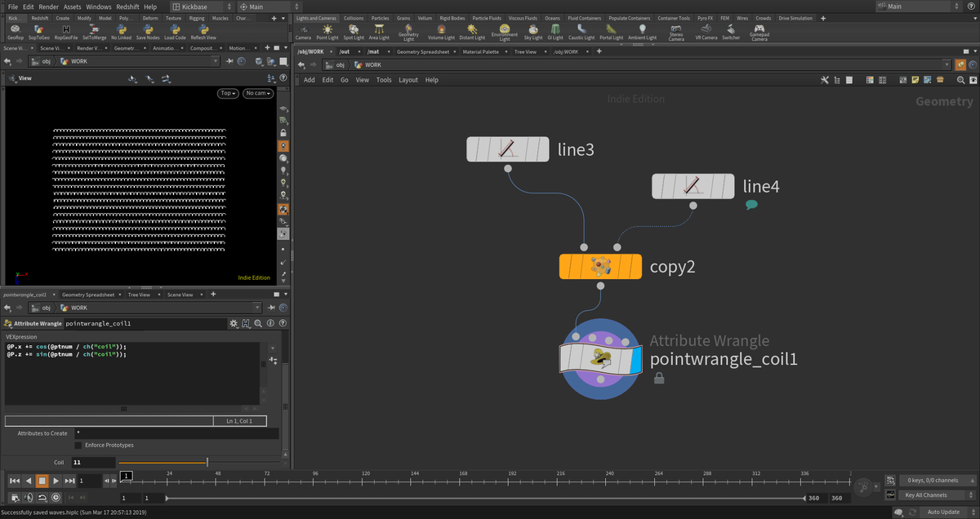This screenshot has height=519, width=980.
Task: Click the RopGeoFile shelf tool
Action: click(x=68, y=32)
